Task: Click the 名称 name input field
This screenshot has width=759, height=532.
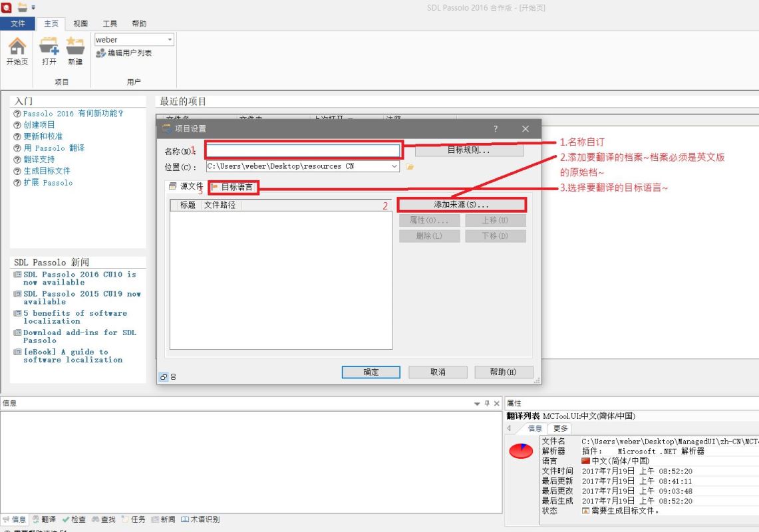Action: [x=303, y=150]
